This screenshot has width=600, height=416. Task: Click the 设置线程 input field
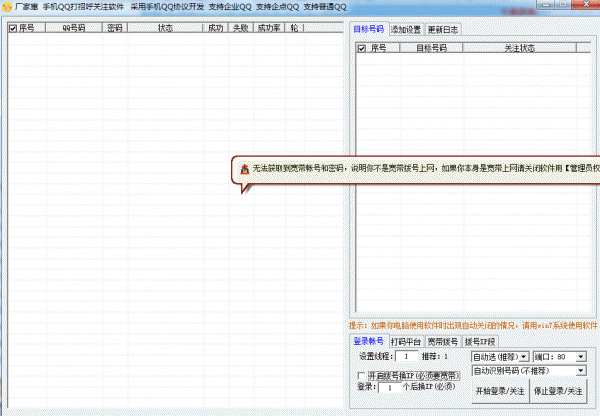pyautogui.click(x=407, y=356)
